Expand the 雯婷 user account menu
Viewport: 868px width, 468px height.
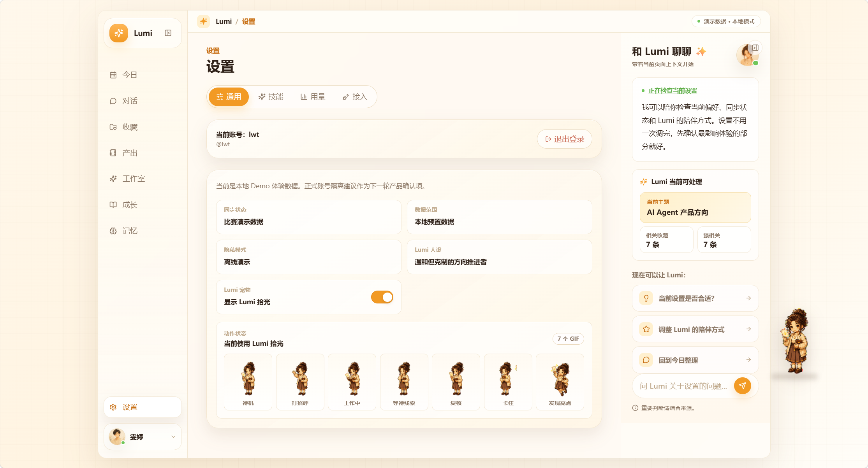143,437
